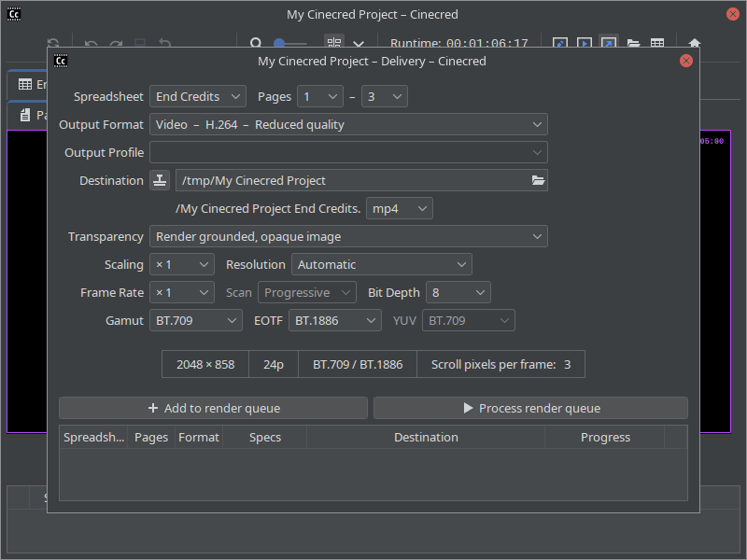Open the last Pages dropdown showing 3
This screenshot has width=747, height=560.
click(385, 96)
